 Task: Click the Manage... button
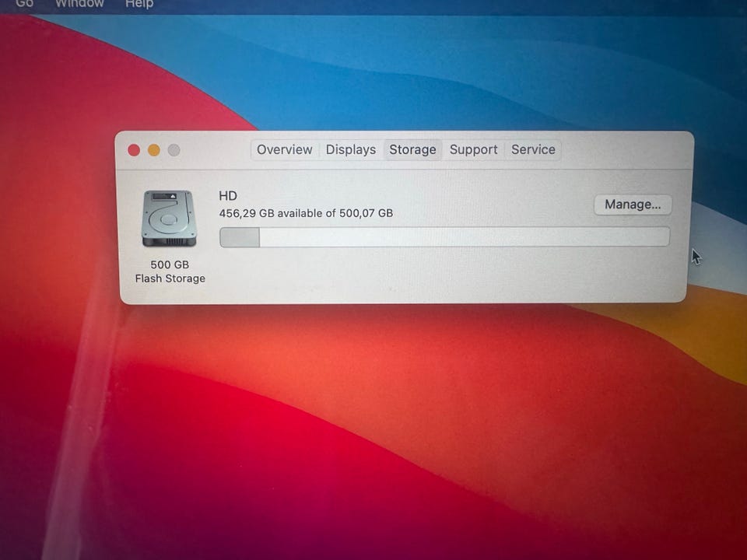tap(633, 205)
